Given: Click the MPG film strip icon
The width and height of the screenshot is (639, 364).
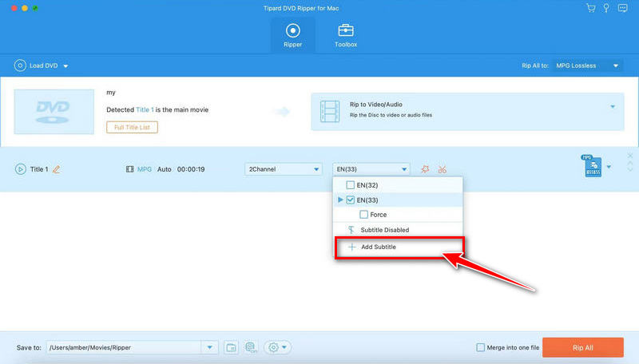Looking at the screenshot, I should click(129, 169).
